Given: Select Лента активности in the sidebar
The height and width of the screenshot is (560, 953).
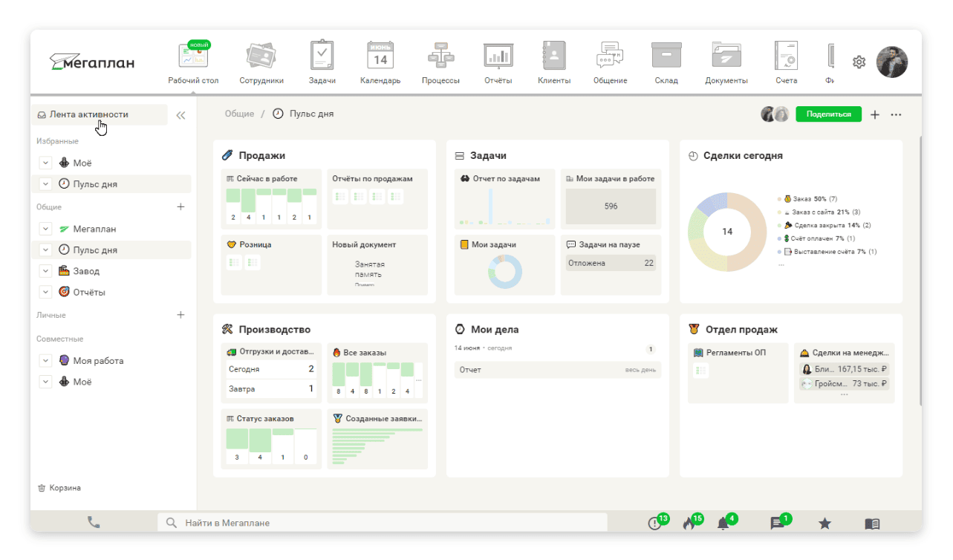Looking at the screenshot, I should (x=89, y=115).
